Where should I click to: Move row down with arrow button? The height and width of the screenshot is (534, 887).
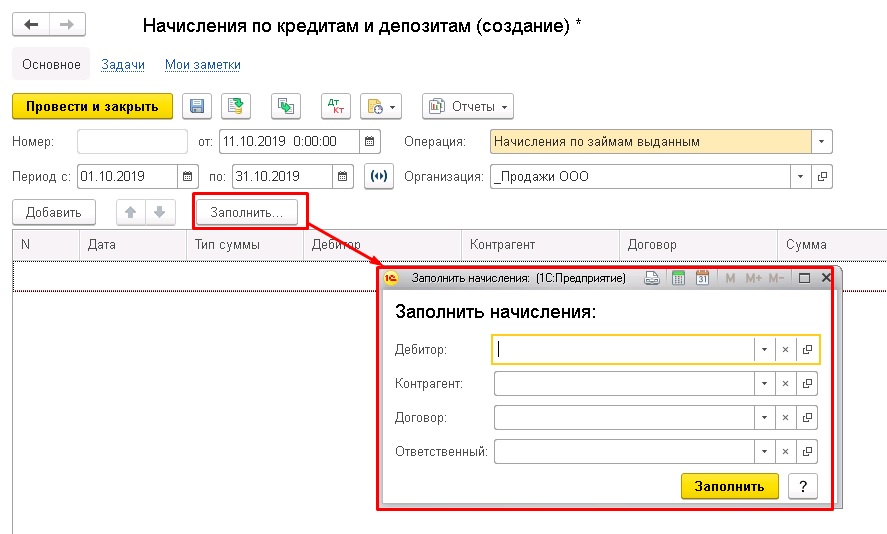160,212
